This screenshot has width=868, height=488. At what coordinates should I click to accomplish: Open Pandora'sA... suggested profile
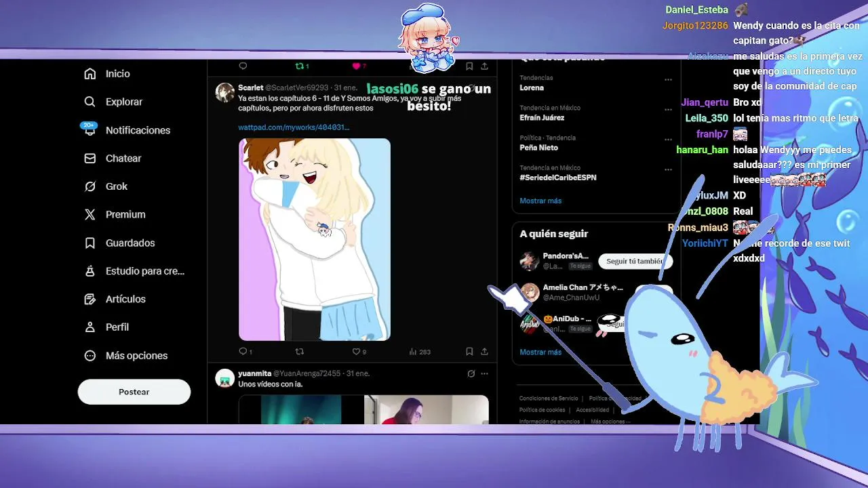tap(566, 256)
